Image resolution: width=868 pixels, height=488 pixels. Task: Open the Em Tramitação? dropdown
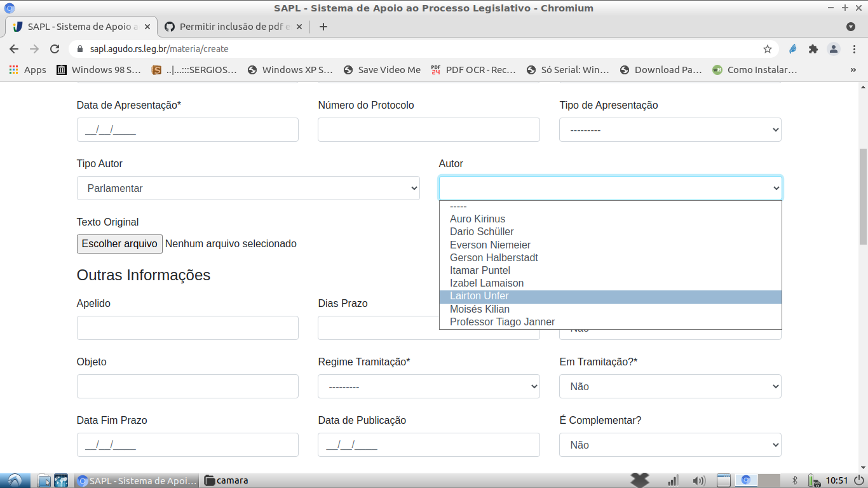pyautogui.click(x=670, y=386)
